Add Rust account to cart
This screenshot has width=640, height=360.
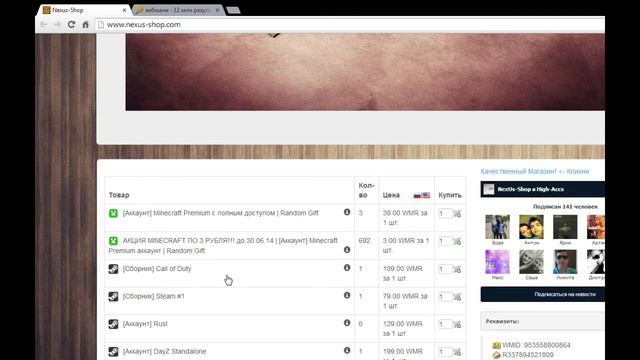tap(457, 325)
